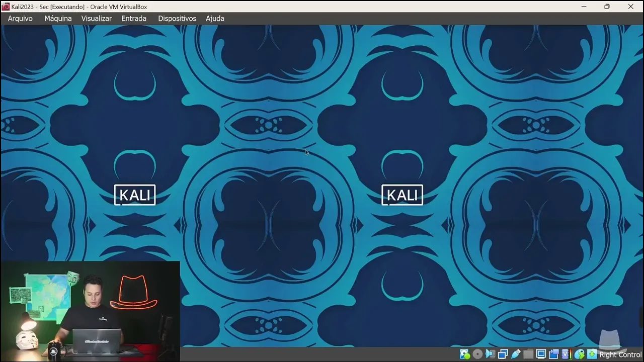Minimize the VirtualBox window

[x=584, y=7]
